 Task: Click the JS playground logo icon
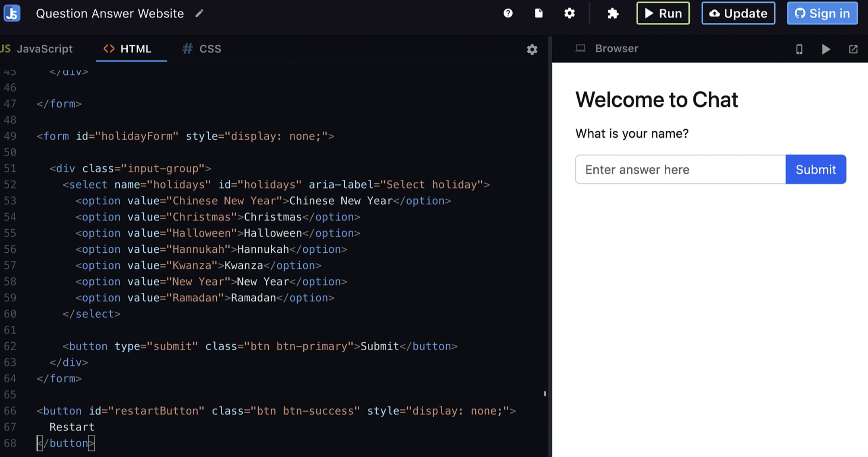pyautogui.click(x=12, y=13)
